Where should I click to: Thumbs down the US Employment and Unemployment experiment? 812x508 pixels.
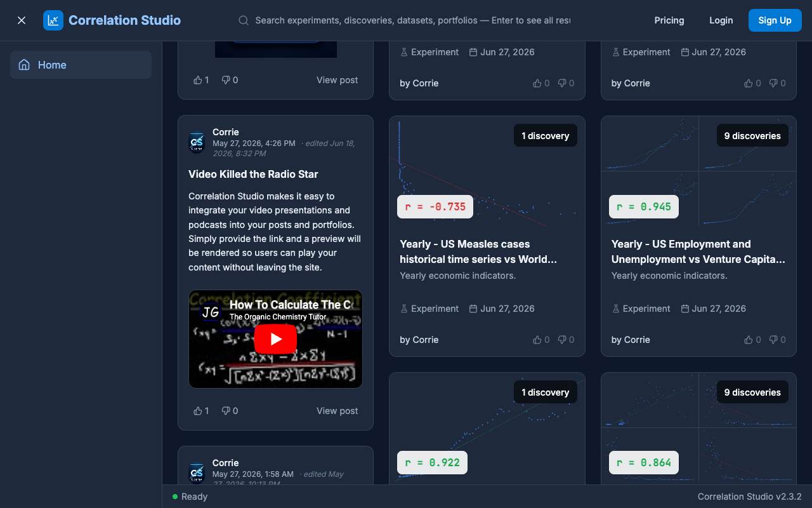[777, 340]
